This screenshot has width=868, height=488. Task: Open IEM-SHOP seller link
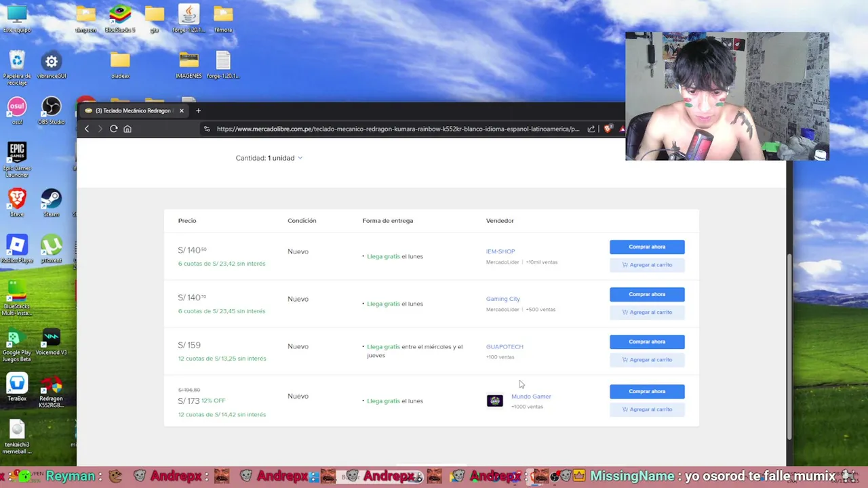click(x=500, y=251)
